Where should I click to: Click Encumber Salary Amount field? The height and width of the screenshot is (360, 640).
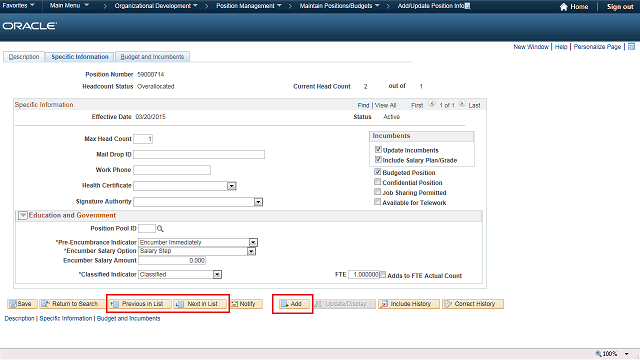click(172, 260)
